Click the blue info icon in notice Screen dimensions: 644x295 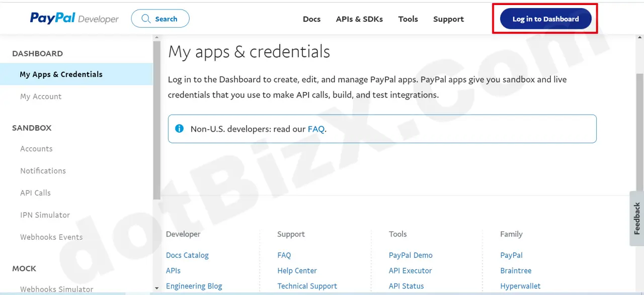(x=179, y=129)
